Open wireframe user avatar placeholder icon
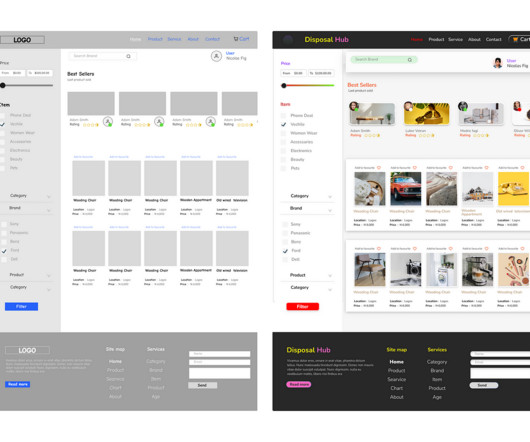The width and height of the screenshot is (530, 442). click(x=216, y=56)
